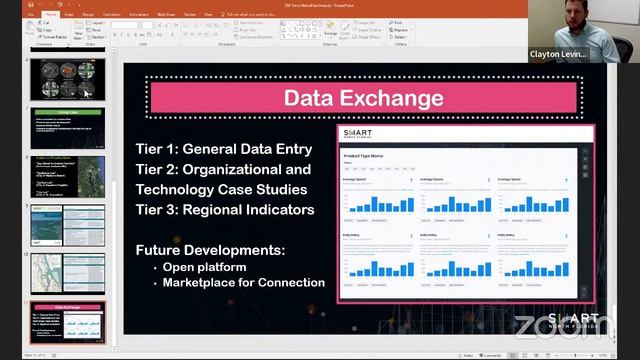Toggle Italic formatting

pyautogui.click(x=122, y=35)
